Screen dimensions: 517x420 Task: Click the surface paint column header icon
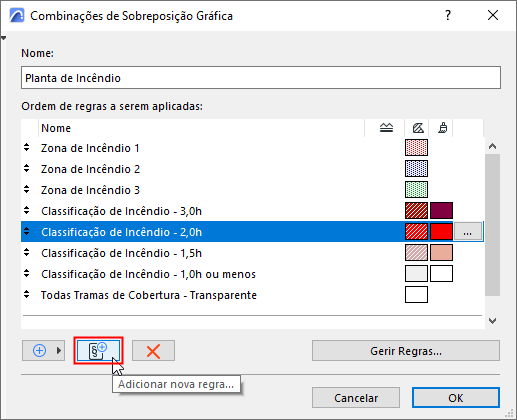coord(443,128)
